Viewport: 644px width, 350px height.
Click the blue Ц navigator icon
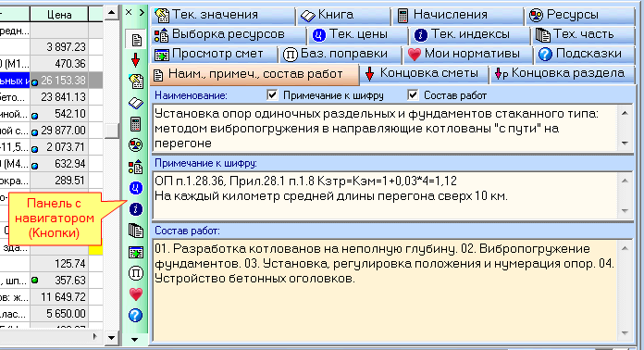click(135, 188)
